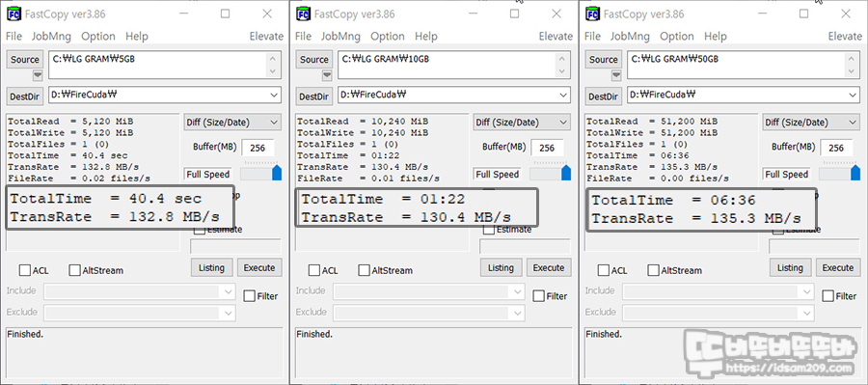Click the 'TotalRead = 51,200 MiB' log line

(x=652, y=122)
